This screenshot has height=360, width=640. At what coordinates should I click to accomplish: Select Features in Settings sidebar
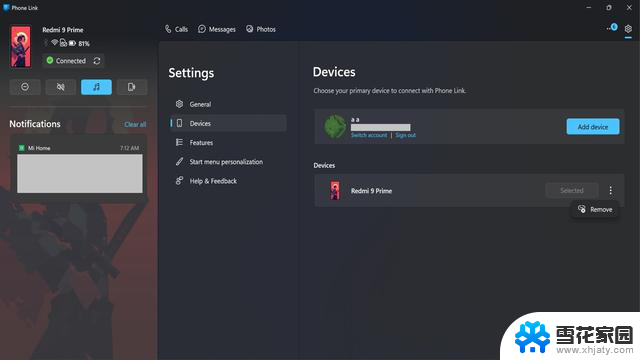[228, 142]
